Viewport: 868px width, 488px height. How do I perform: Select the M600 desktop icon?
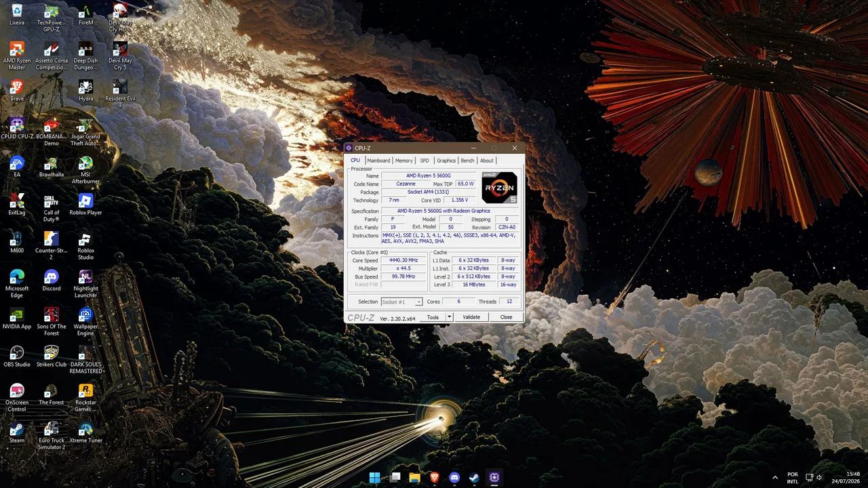[17, 243]
